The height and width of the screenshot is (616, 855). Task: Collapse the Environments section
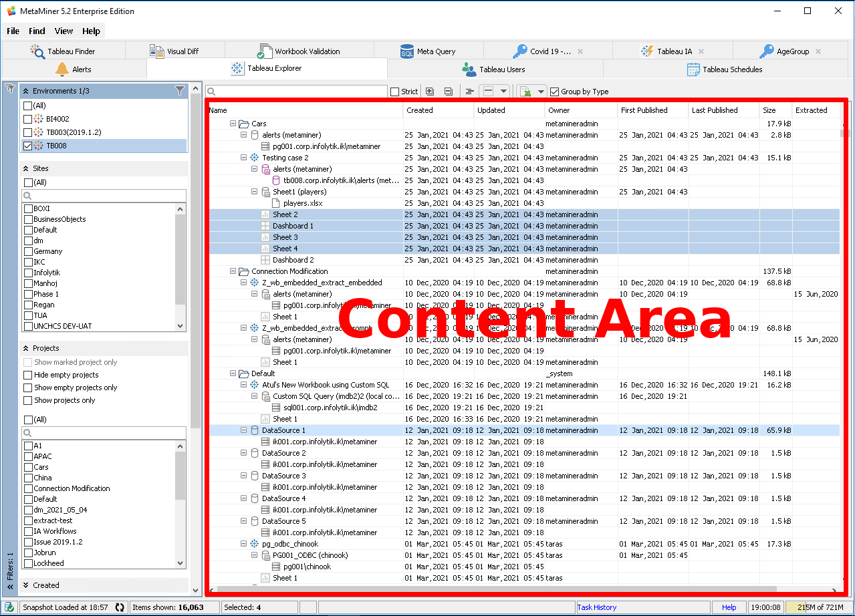click(x=26, y=91)
